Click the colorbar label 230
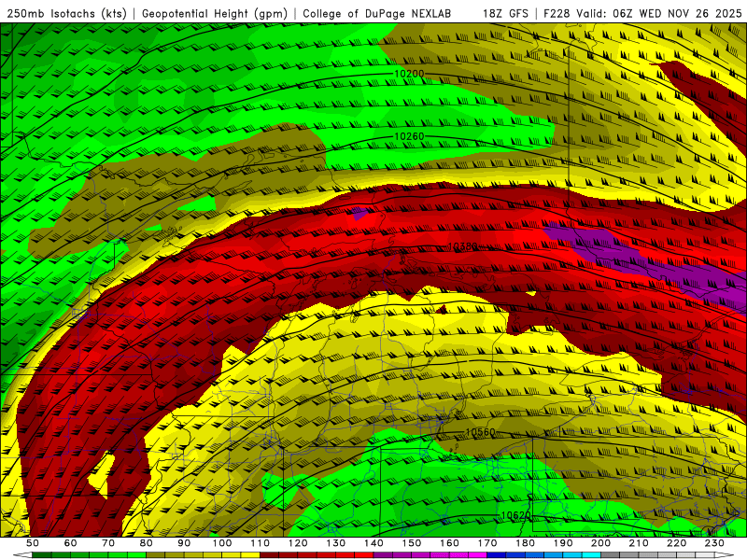The width and height of the screenshot is (747, 560). [714, 543]
